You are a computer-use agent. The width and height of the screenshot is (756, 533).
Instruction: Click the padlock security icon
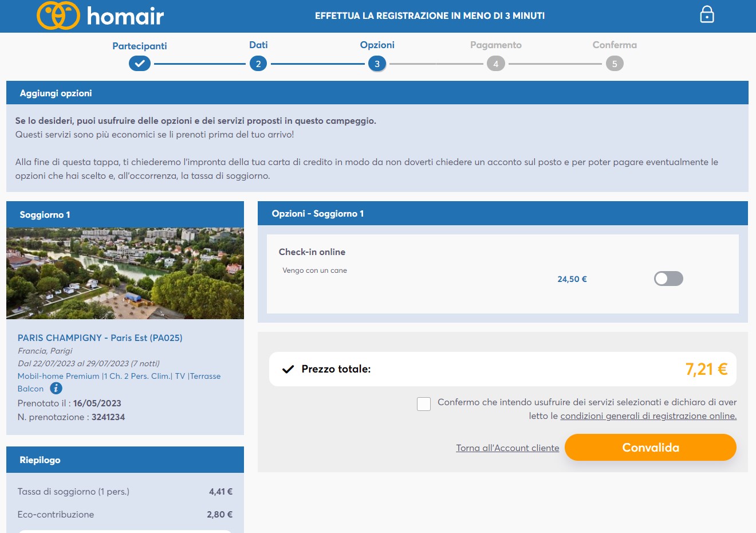click(x=707, y=14)
